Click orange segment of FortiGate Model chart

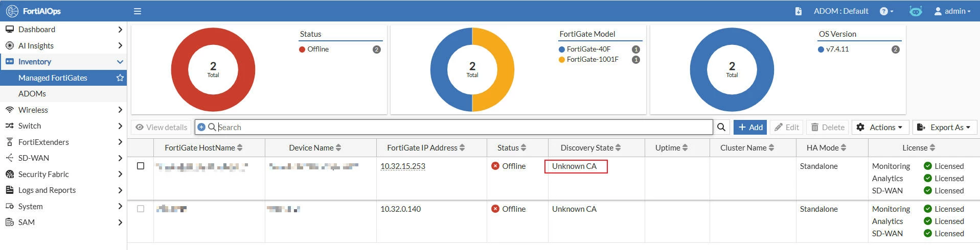pyautogui.click(x=505, y=69)
